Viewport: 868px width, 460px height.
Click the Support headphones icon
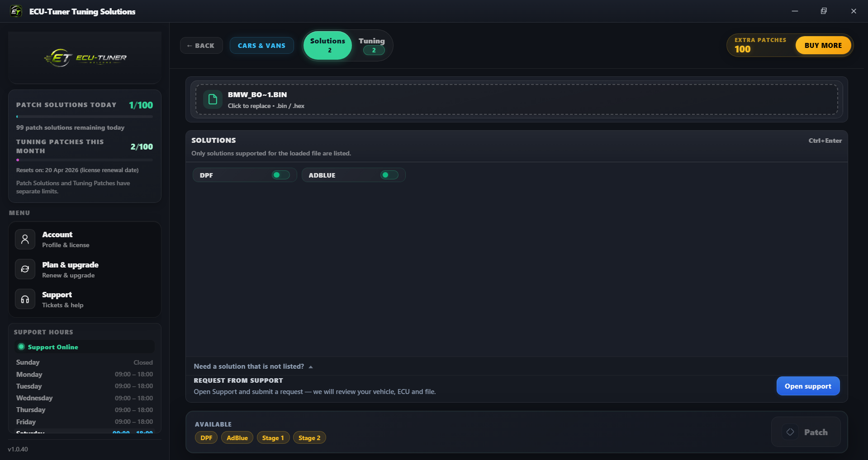25,299
